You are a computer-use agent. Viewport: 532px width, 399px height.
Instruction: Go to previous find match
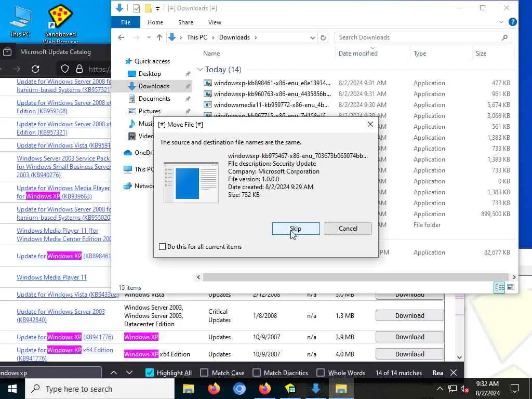114,373
